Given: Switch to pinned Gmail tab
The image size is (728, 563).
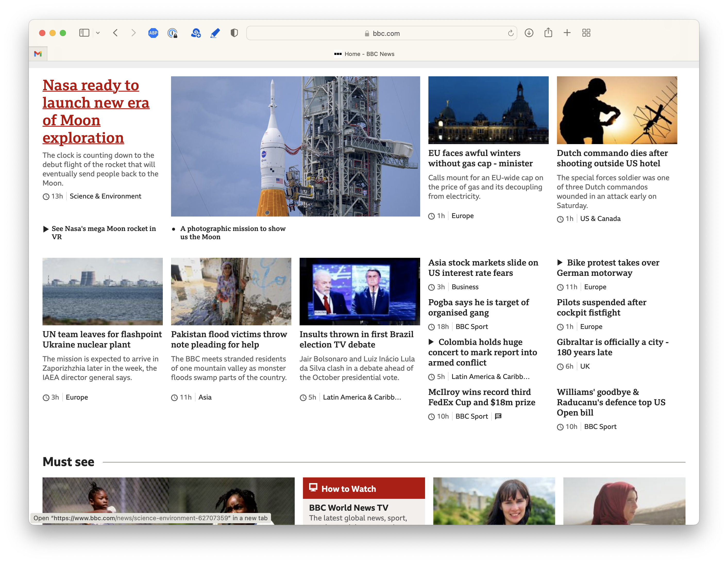Looking at the screenshot, I should (x=38, y=54).
